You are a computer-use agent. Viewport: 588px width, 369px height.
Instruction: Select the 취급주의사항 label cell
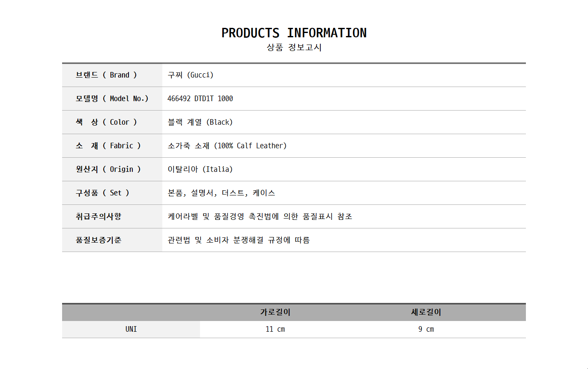[x=98, y=216]
